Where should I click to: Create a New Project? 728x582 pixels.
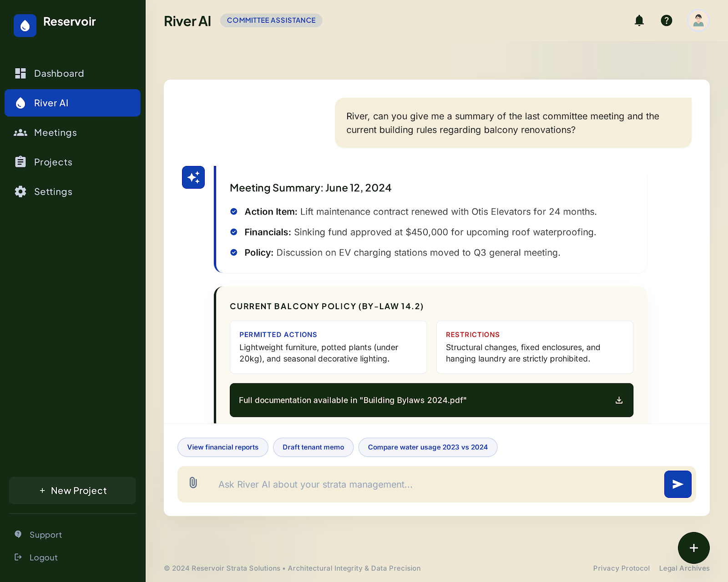point(73,491)
